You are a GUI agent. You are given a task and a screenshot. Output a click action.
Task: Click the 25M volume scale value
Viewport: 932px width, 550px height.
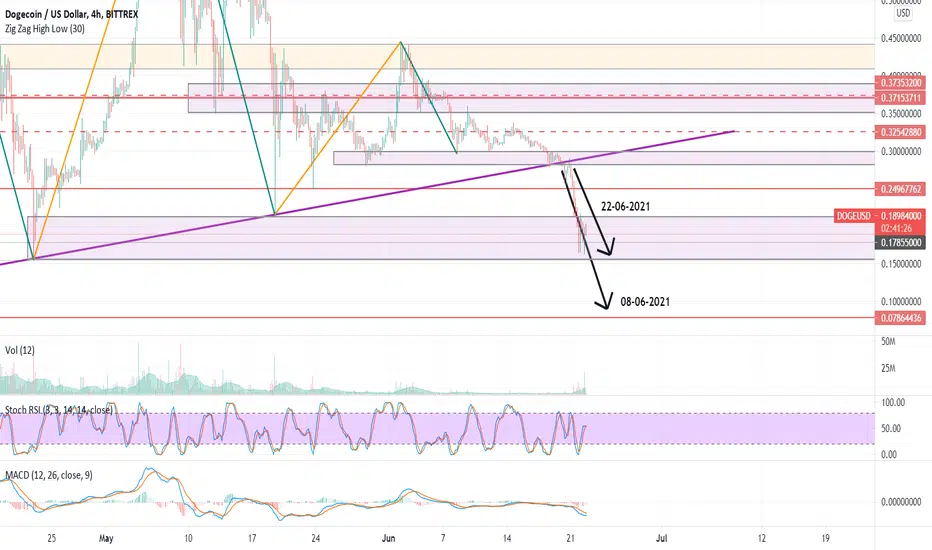(x=888, y=368)
